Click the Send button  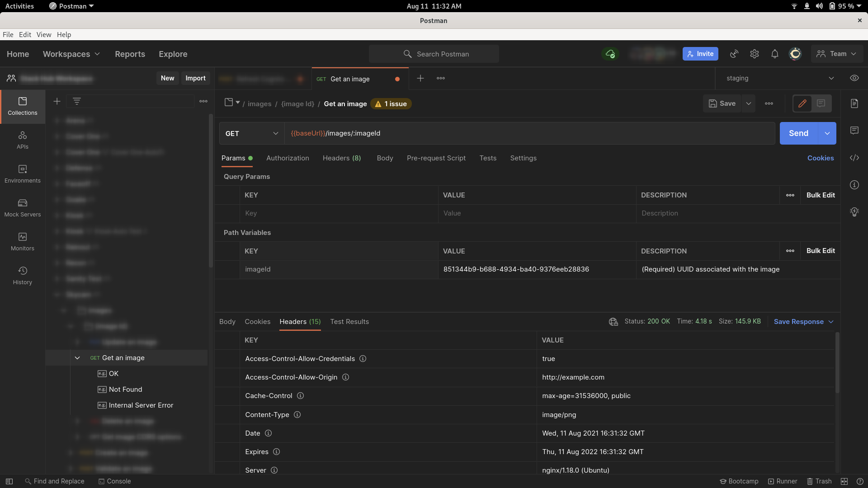tap(798, 133)
